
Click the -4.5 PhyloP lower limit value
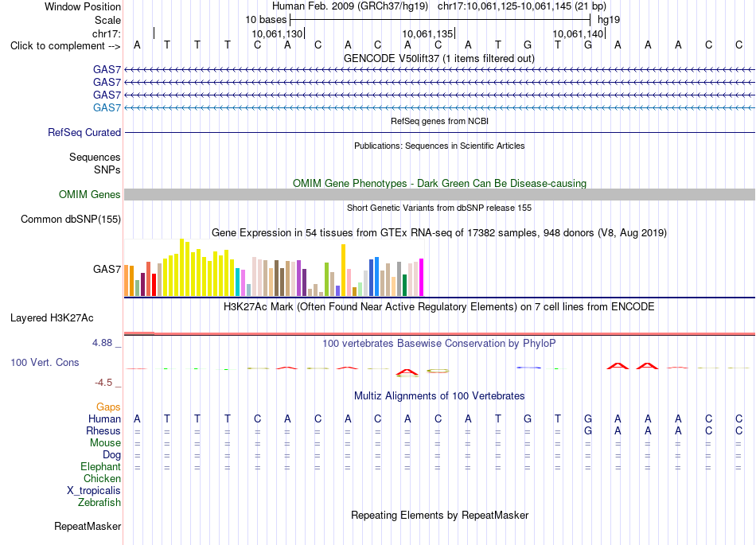[x=103, y=383]
